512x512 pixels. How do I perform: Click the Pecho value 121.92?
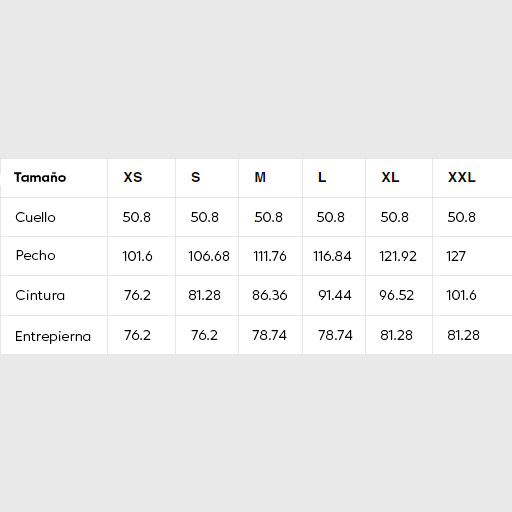(398, 256)
